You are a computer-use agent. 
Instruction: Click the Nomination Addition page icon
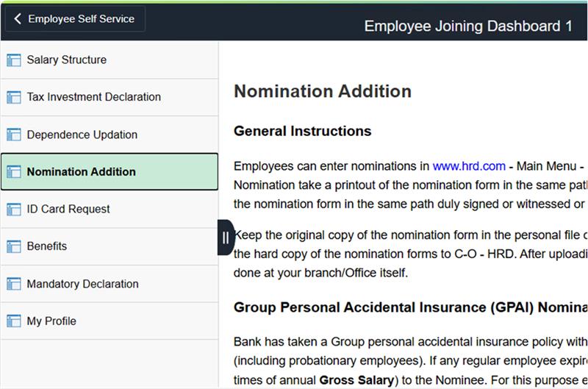[x=13, y=172]
